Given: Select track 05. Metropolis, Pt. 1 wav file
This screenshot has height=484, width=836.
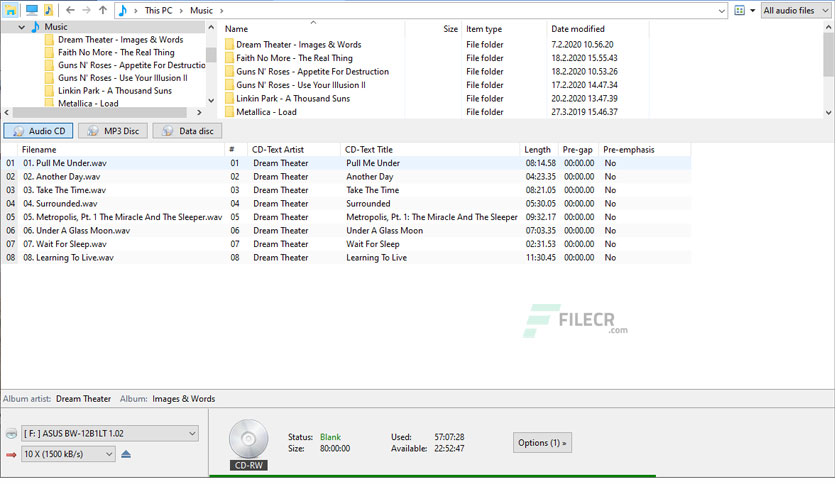Looking at the screenshot, I should 122,217.
